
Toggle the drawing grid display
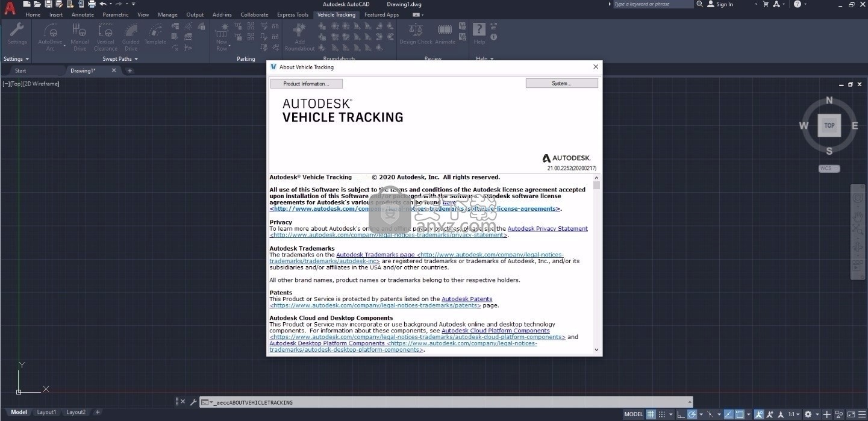pyautogui.click(x=651, y=414)
